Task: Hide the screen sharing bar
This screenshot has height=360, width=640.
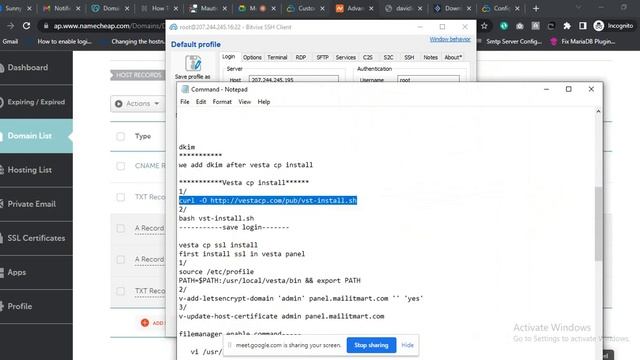Action: click(x=407, y=345)
